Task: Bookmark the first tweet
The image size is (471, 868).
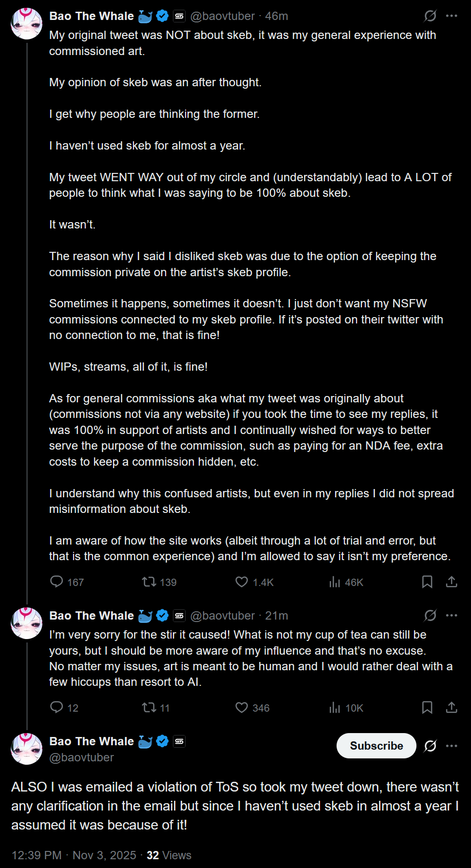Action: coord(427,582)
